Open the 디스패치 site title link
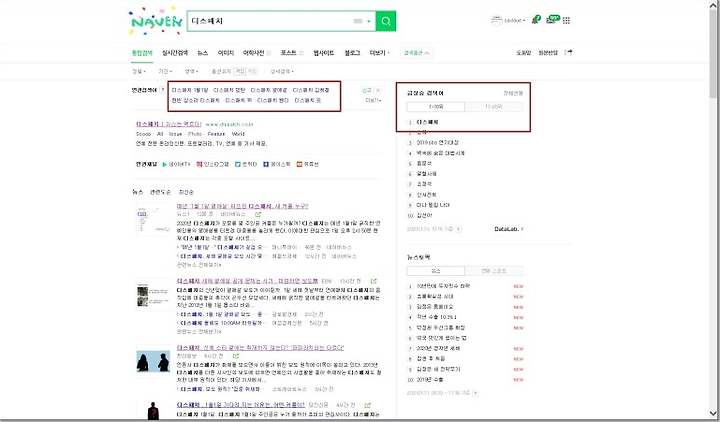 [x=169, y=124]
